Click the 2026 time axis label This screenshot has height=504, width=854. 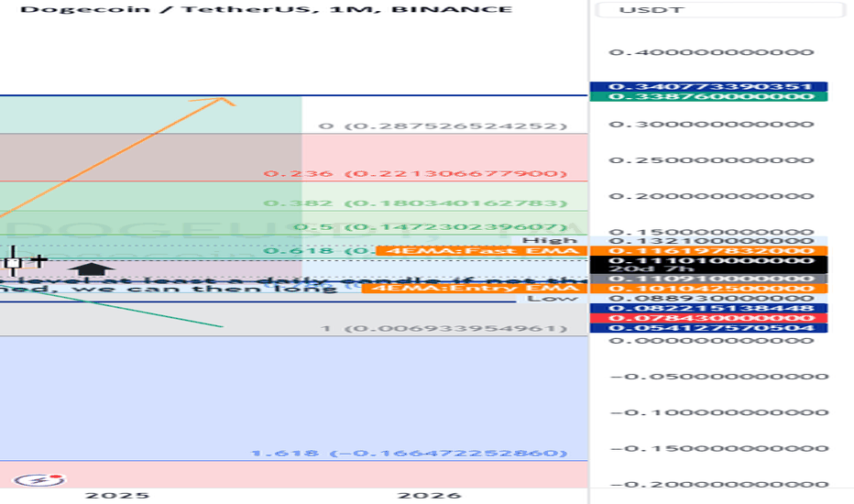click(x=430, y=495)
